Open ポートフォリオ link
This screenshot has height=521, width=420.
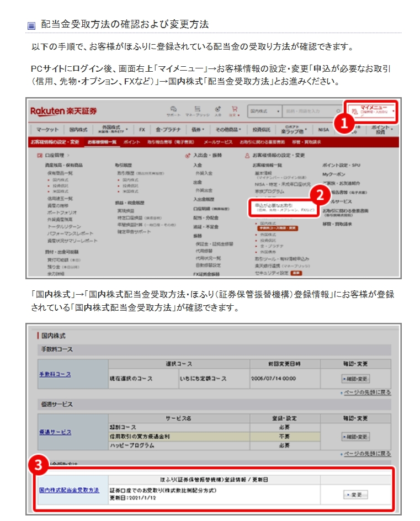(62, 212)
